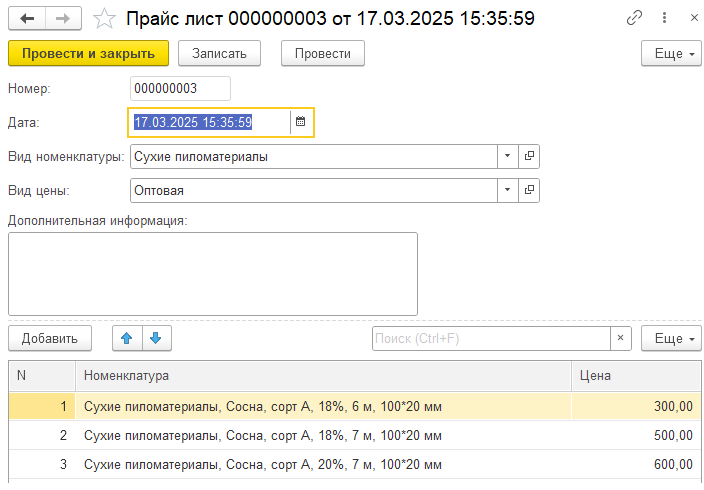Open the top Еще menu

click(x=671, y=53)
